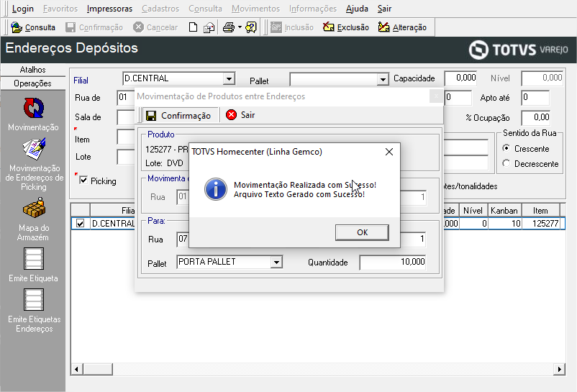The width and height of the screenshot is (577, 392).
Task: Click the Confirmação floppy icon in main toolbar
Action: (x=71, y=27)
